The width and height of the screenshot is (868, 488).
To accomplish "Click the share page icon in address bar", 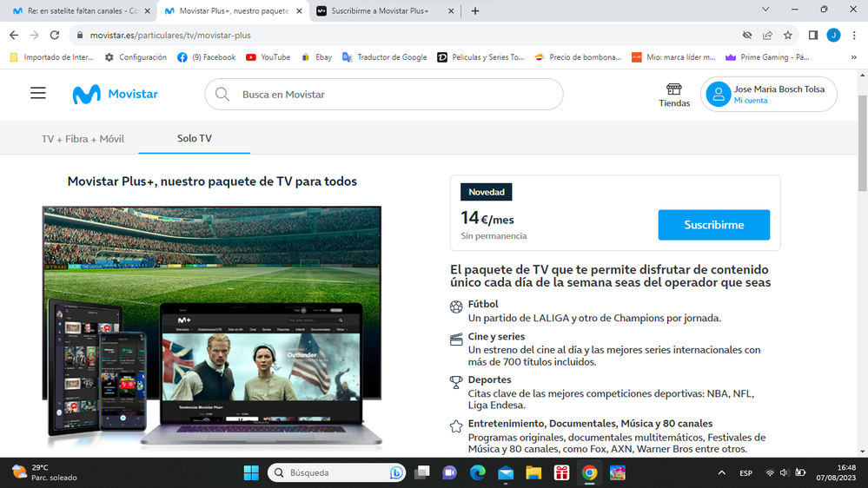I will point(767,35).
